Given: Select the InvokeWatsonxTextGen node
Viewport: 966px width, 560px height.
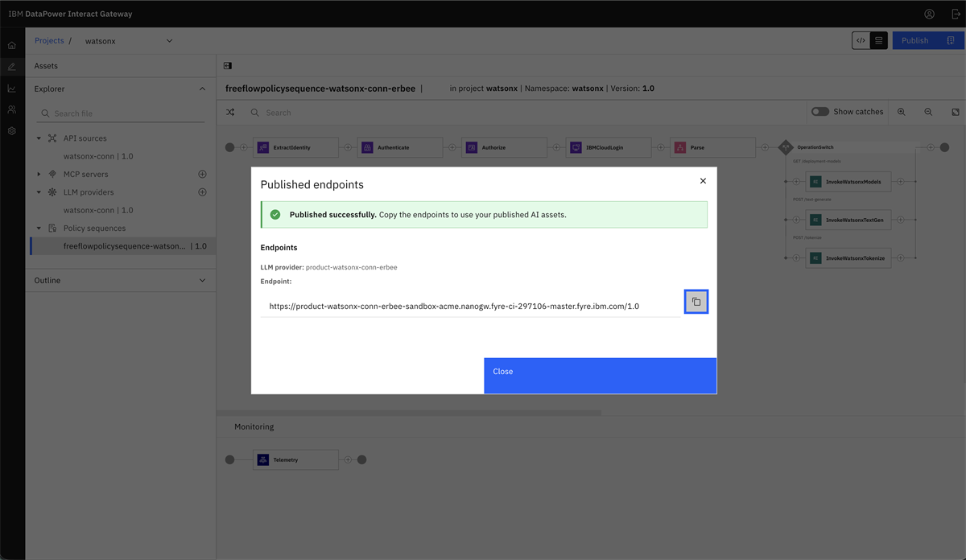Looking at the screenshot, I should (848, 220).
